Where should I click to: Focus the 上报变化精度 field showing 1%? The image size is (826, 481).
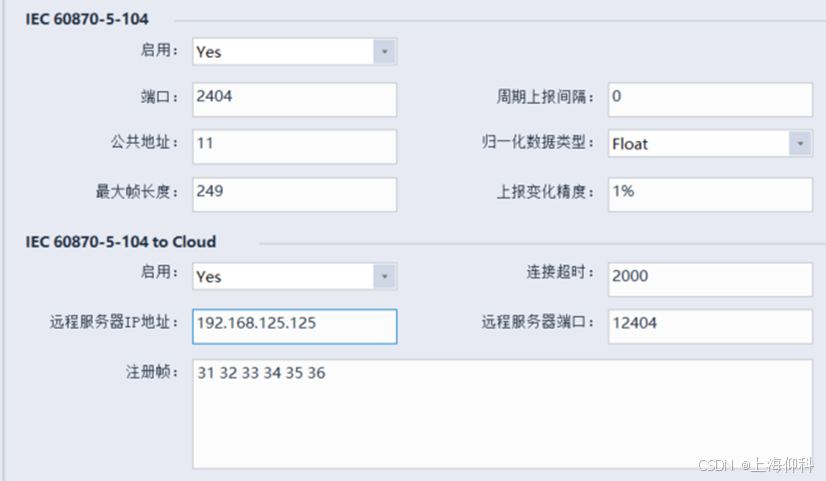coord(709,191)
